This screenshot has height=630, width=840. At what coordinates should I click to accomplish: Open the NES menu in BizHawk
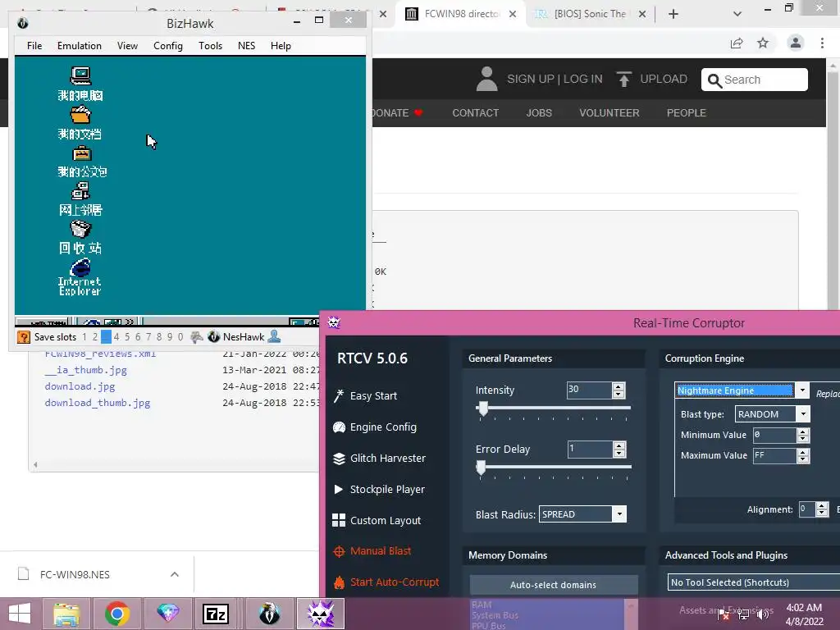click(246, 46)
